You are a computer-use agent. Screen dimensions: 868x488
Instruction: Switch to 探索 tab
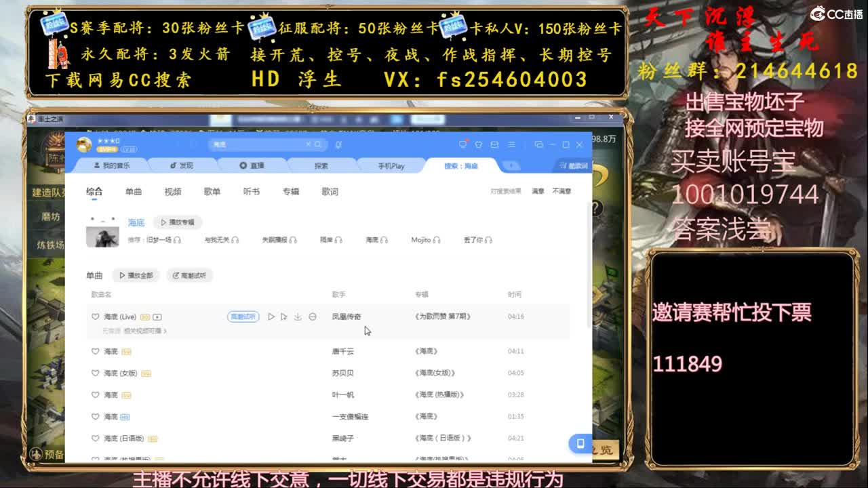click(321, 165)
